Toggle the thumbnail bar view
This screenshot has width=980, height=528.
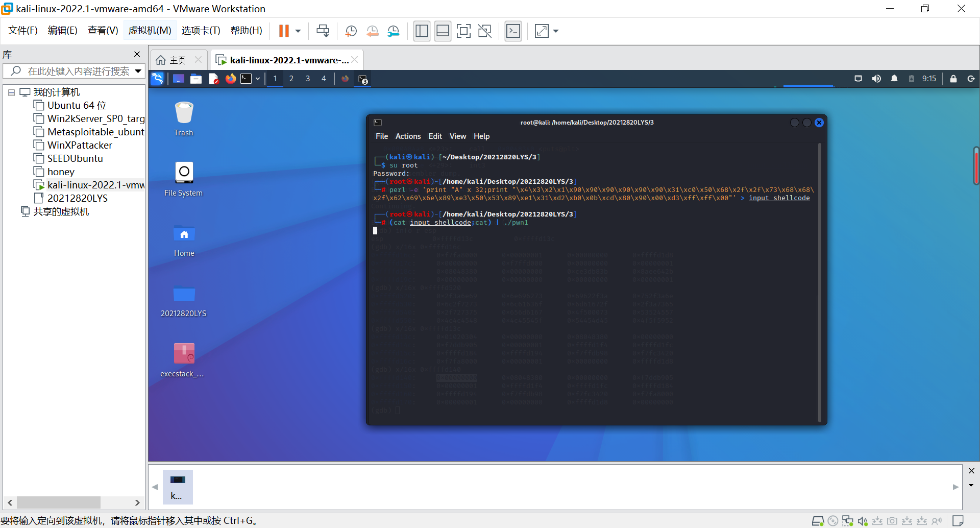click(x=443, y=31)
